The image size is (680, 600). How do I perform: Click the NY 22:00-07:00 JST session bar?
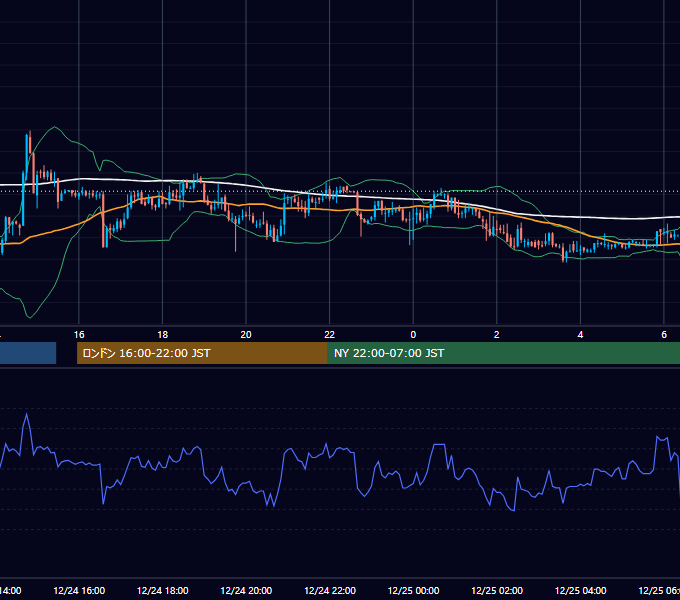(503, 353)
